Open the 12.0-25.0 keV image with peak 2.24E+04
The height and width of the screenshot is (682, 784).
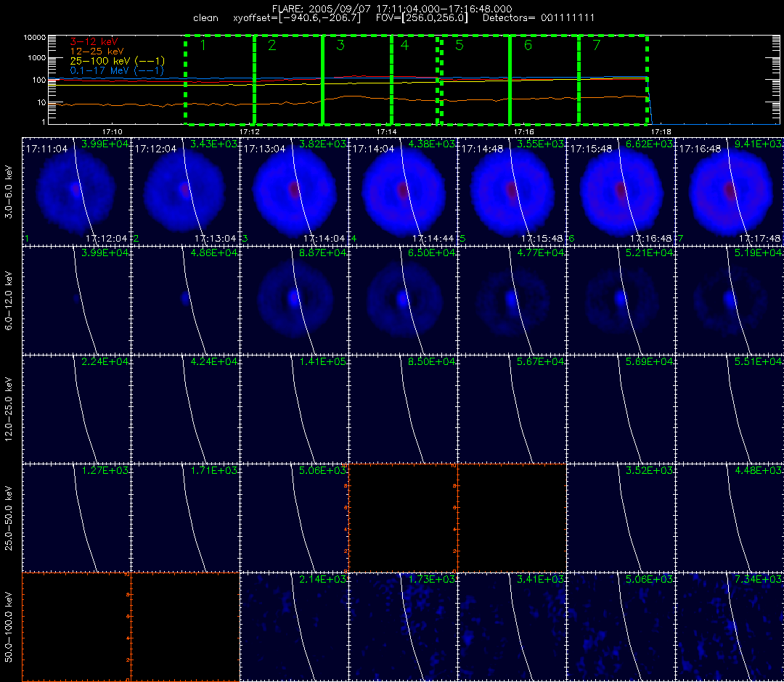tap(76, 408)
